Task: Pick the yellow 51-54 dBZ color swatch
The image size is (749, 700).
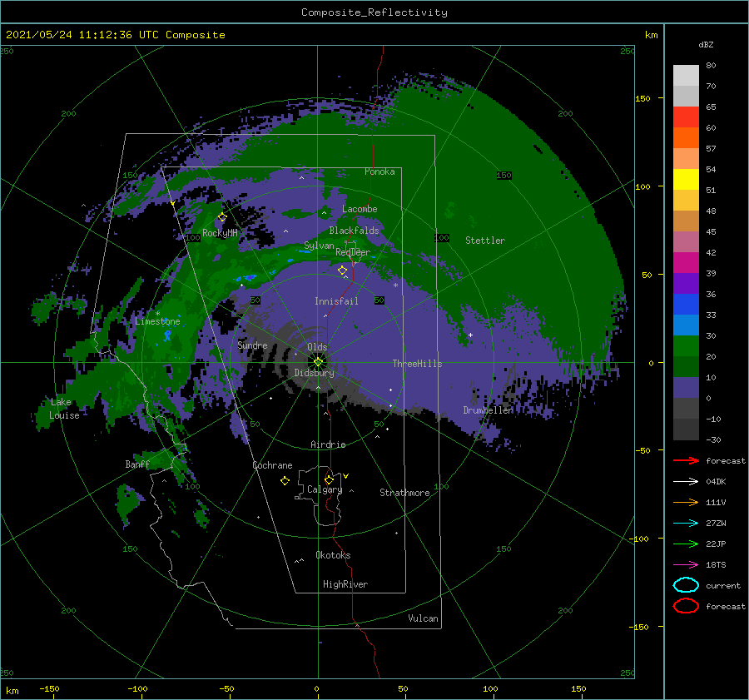Action: [x=686, y=180]
